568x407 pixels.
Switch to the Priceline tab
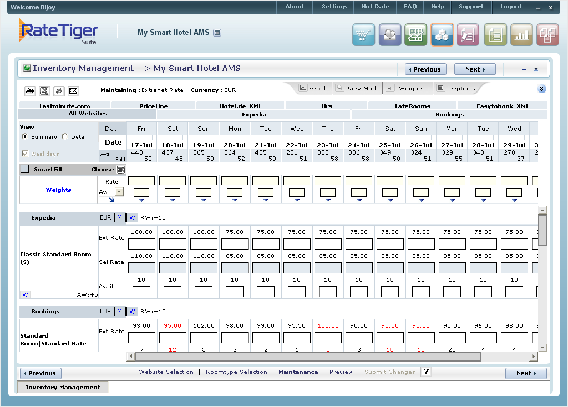154,105
